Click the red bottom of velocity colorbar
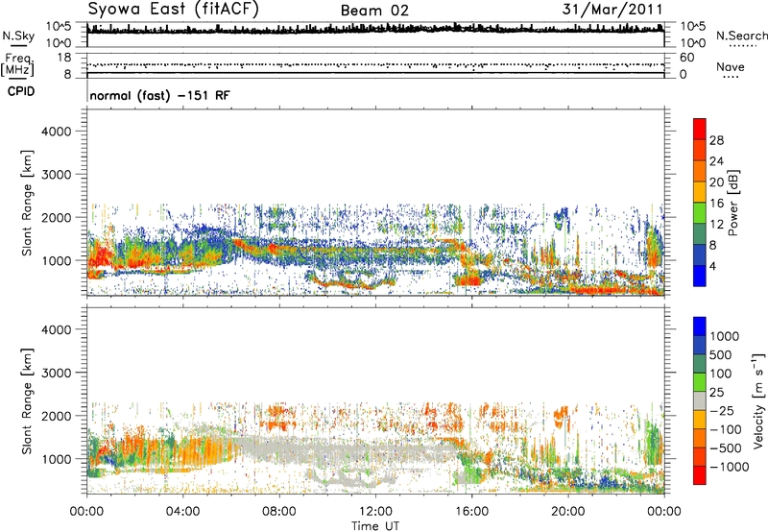This screenshot has height=532, width=768. [700, 475]
